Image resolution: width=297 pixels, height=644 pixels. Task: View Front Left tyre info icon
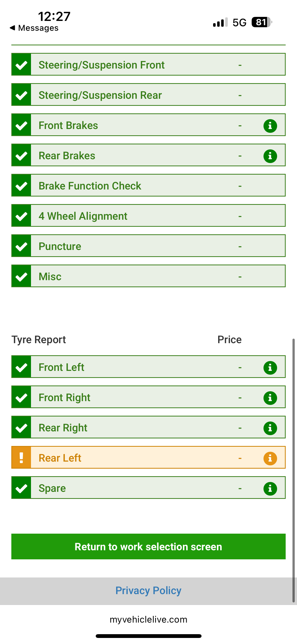(270, 367)
